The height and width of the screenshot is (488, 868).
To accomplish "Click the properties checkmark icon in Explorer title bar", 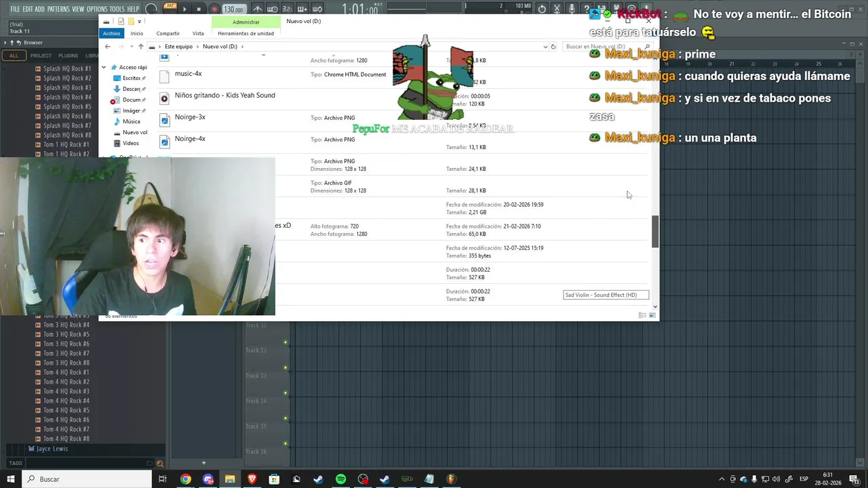I will point(121,22).
